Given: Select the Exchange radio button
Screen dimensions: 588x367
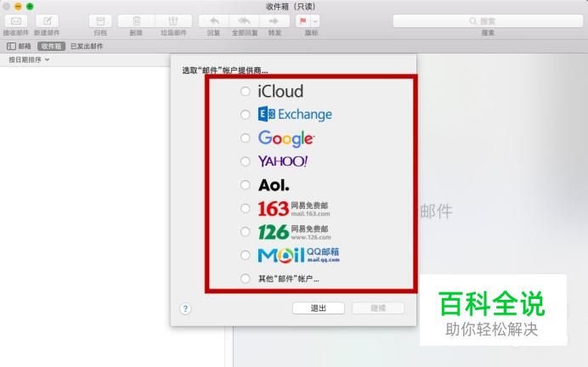Looking at the screenshot, I should tap(246, 115).
